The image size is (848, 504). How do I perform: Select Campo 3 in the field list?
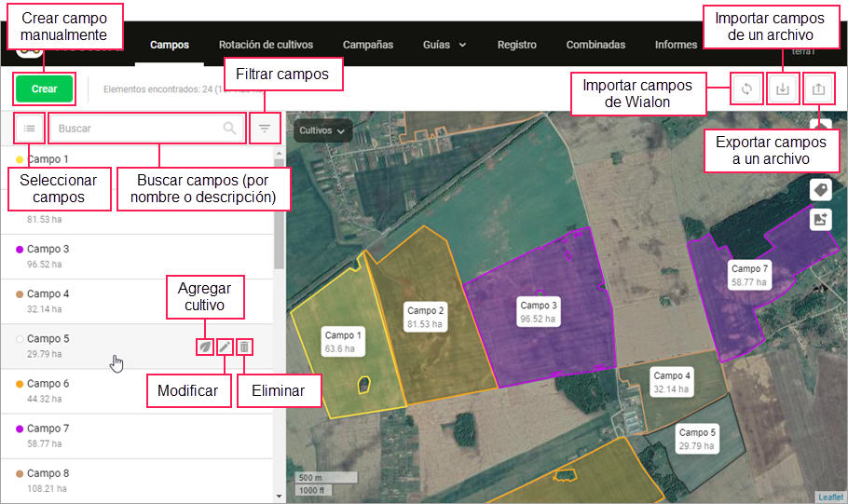coord(48,250)
